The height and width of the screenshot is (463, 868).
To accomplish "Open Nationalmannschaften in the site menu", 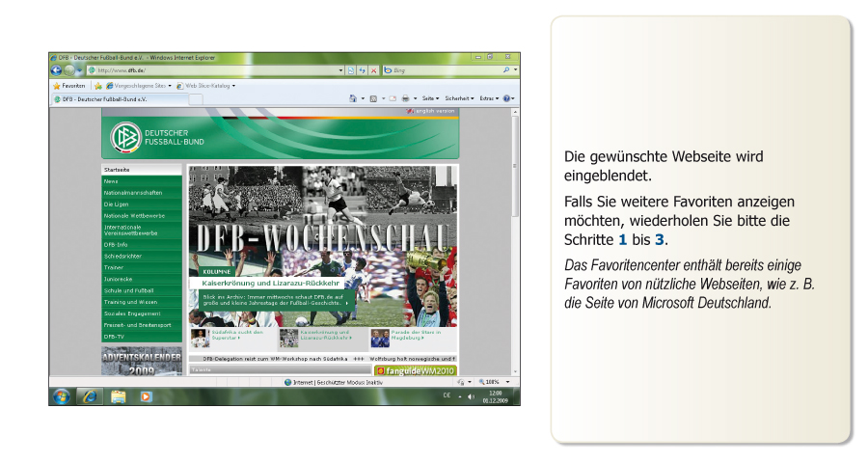I will (133, 193).
